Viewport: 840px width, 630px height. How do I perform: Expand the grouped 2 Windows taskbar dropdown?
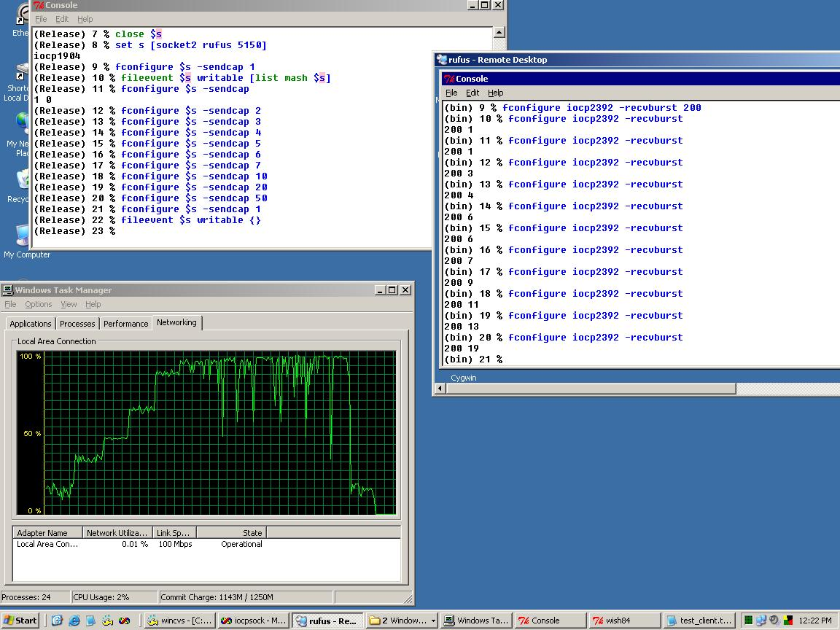pyautogui.click(x=433, y=621)
